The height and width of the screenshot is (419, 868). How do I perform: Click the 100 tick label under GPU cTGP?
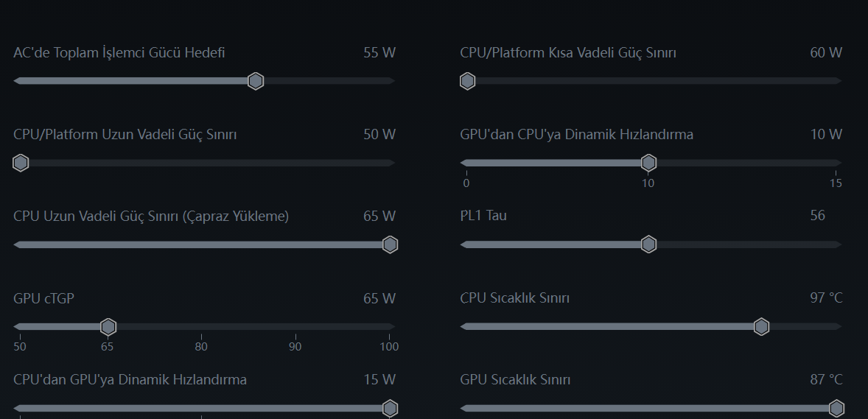click(x=389, y=346)
